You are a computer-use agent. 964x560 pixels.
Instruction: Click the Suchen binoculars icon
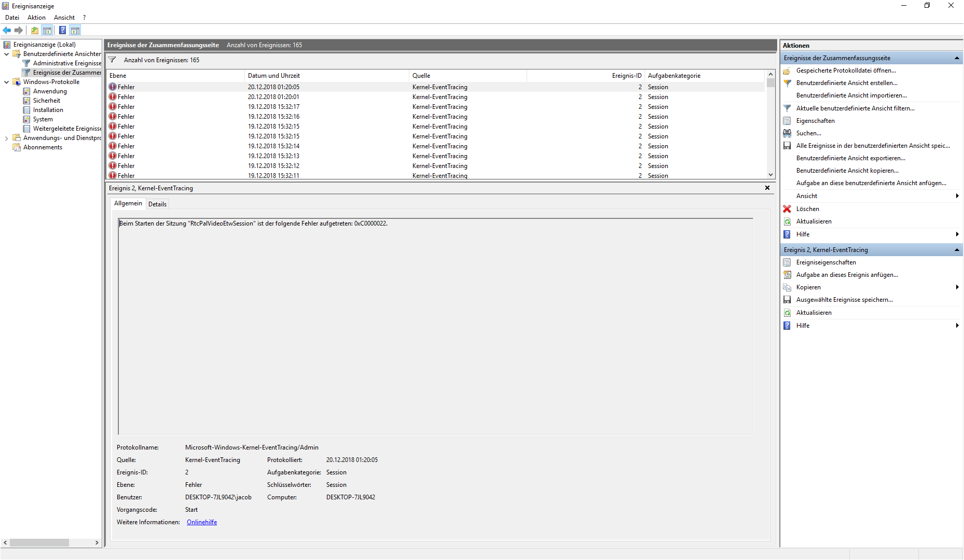[787, 133]
